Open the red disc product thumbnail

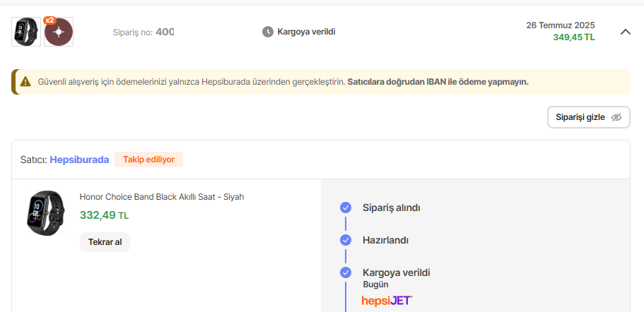[x=59, y=32]
